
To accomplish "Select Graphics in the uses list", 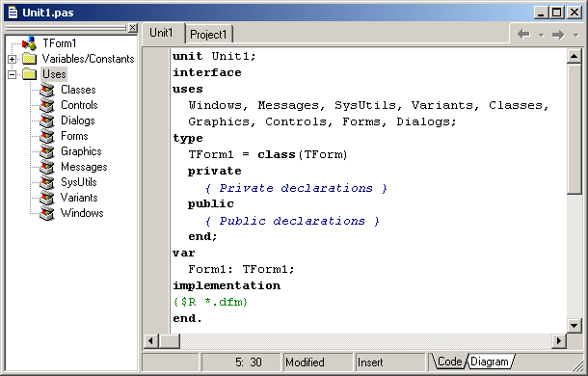I will [x=81, y=151].
